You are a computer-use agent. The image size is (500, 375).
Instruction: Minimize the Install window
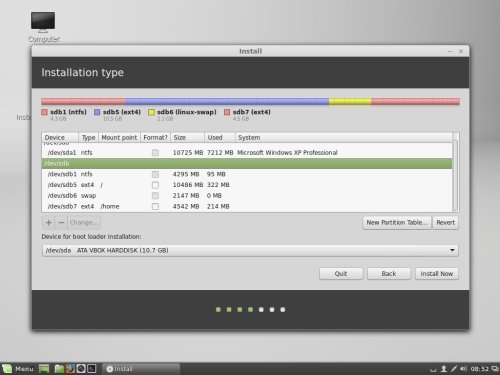(450, 51)
